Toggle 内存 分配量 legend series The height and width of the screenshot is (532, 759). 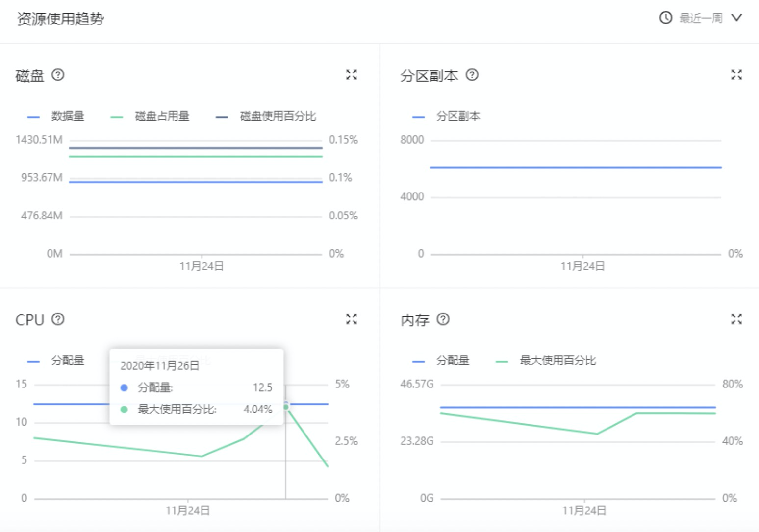pyautogui.click(x=441, y=361)
